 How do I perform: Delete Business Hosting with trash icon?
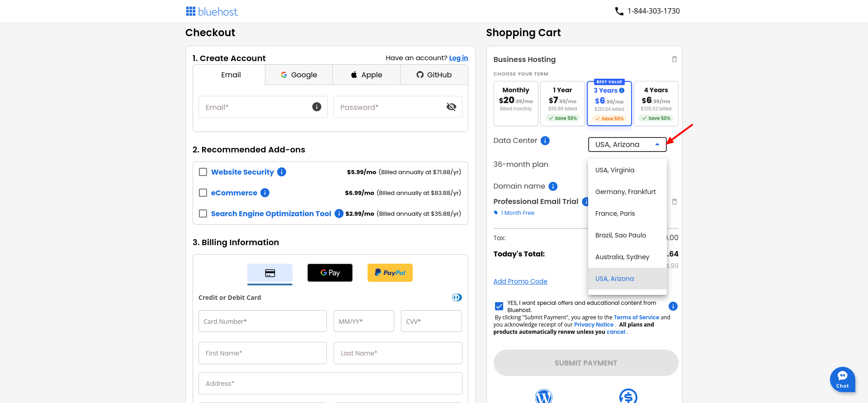tap(674, 59)
